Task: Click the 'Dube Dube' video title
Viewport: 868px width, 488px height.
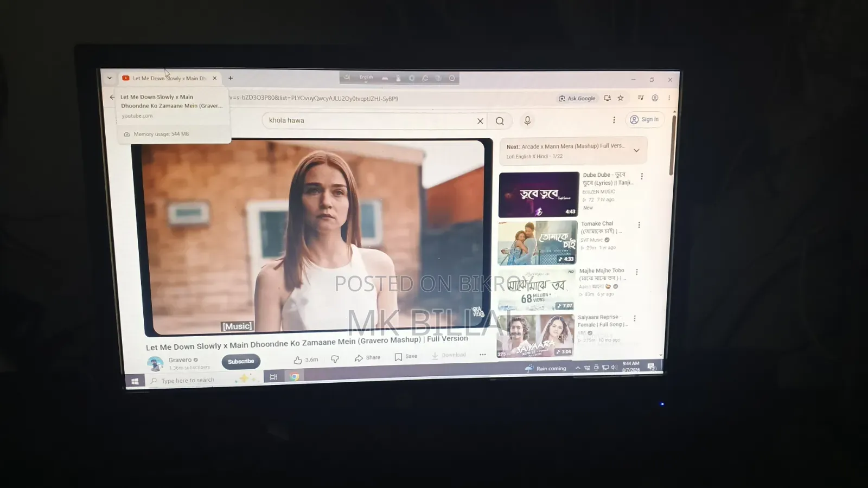Action: [608, 179]
